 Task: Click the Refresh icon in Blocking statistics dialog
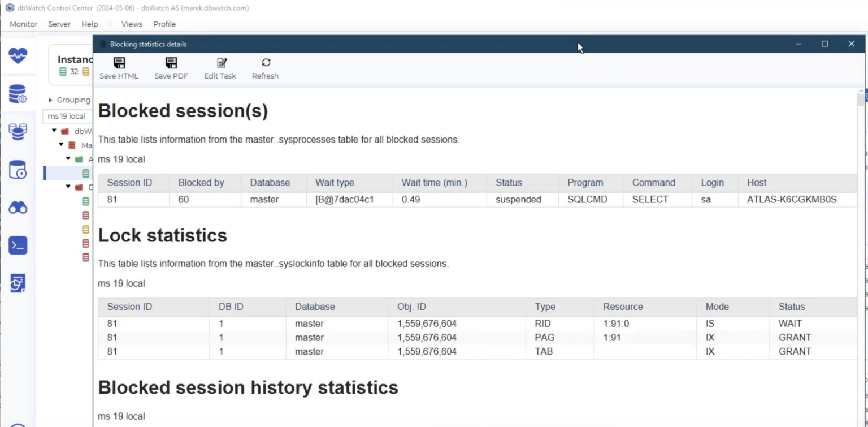point(264,67)
